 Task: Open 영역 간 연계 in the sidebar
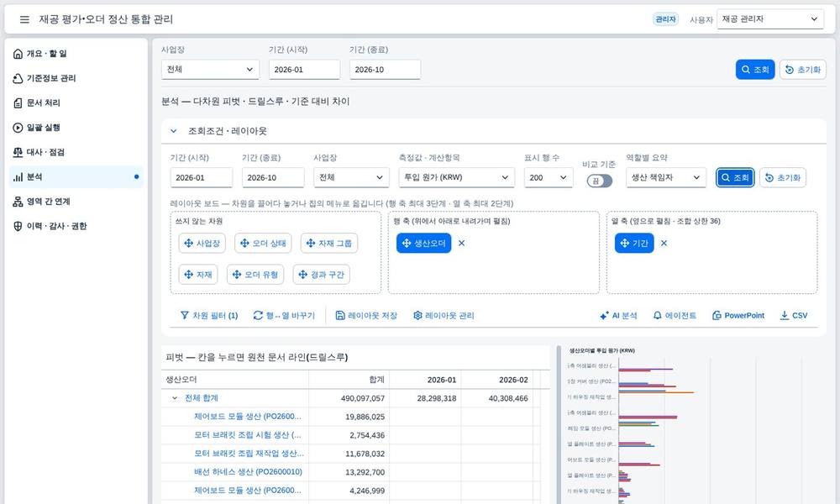[x=76, y=202]
